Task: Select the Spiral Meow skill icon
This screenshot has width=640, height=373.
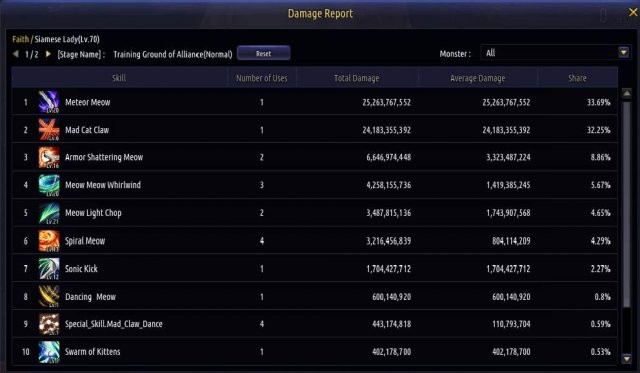Action: pyautogui.click(x=49, y=241)
